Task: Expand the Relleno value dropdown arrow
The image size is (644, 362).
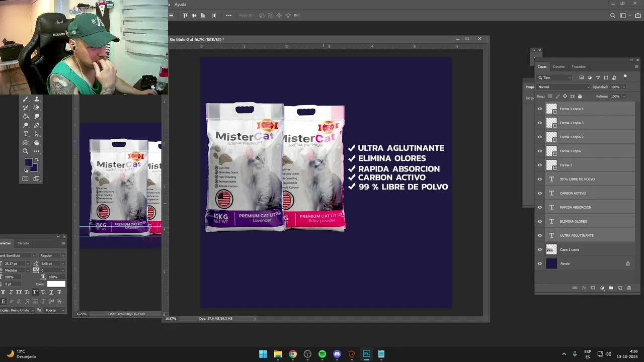Action: point(624,97)
